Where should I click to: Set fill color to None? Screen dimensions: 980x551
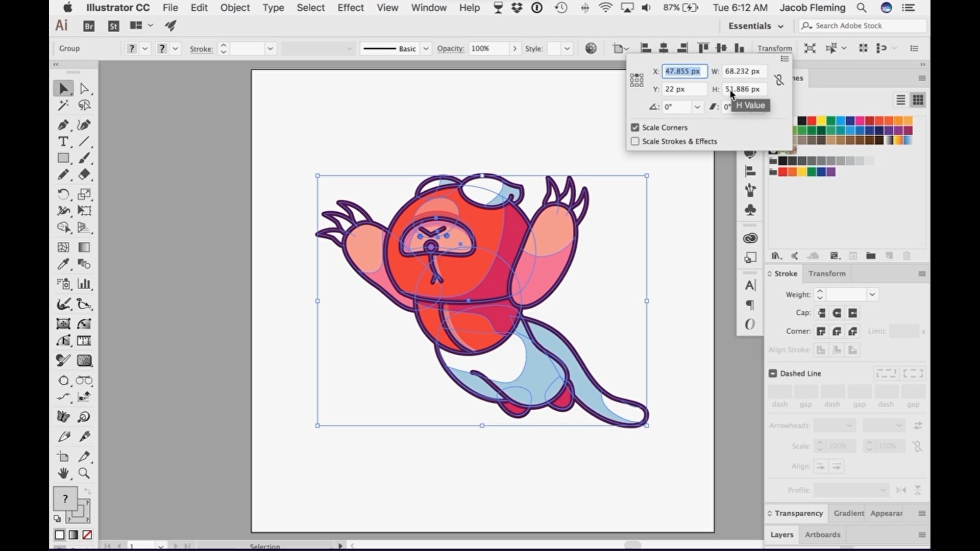tap(87, 535)
